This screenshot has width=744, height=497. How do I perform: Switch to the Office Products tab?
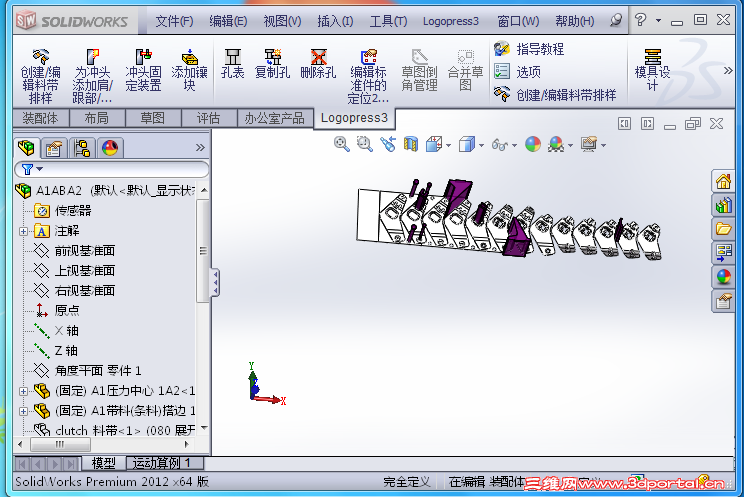[x=275, y=118]
